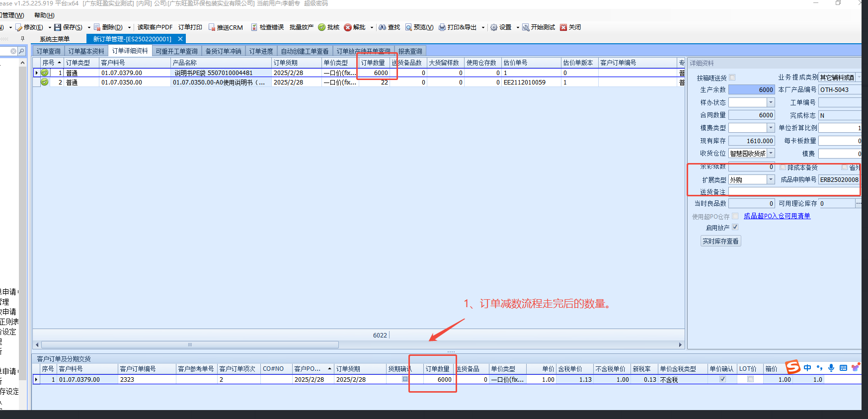
Task: Click the 预览(V) preview icon
Action: [408, 27]
